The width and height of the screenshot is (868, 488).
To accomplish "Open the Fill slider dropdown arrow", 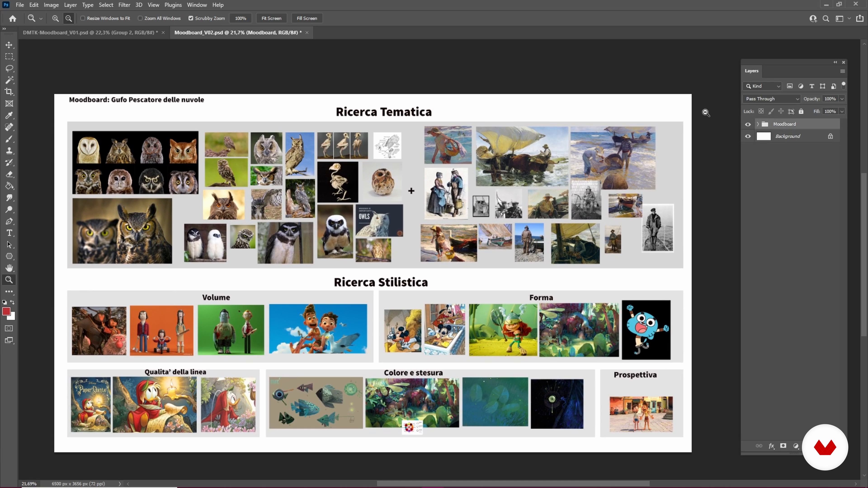I will 842,111.
